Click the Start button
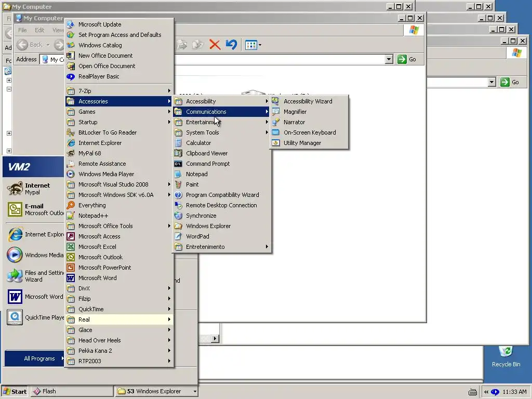Viewport: 532px width, 399px height. click(15, 391)
